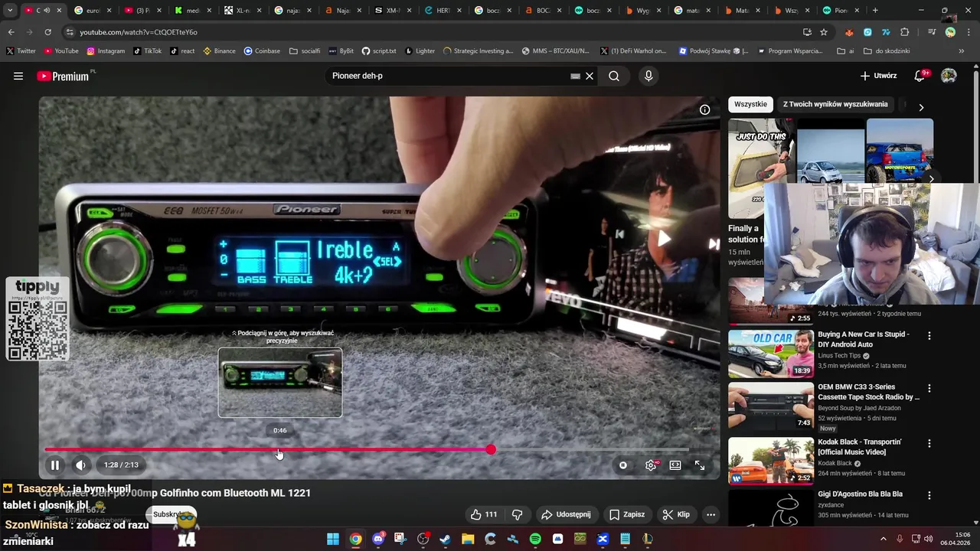The image size is (980, 551).
Task: Submit search with the magnifier icon
Action: tap(614, 76)
